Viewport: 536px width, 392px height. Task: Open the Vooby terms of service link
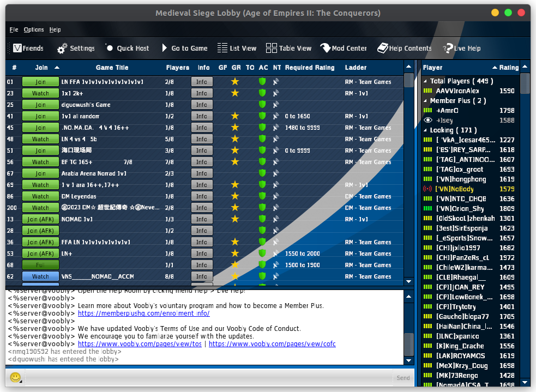click(139, 344)
